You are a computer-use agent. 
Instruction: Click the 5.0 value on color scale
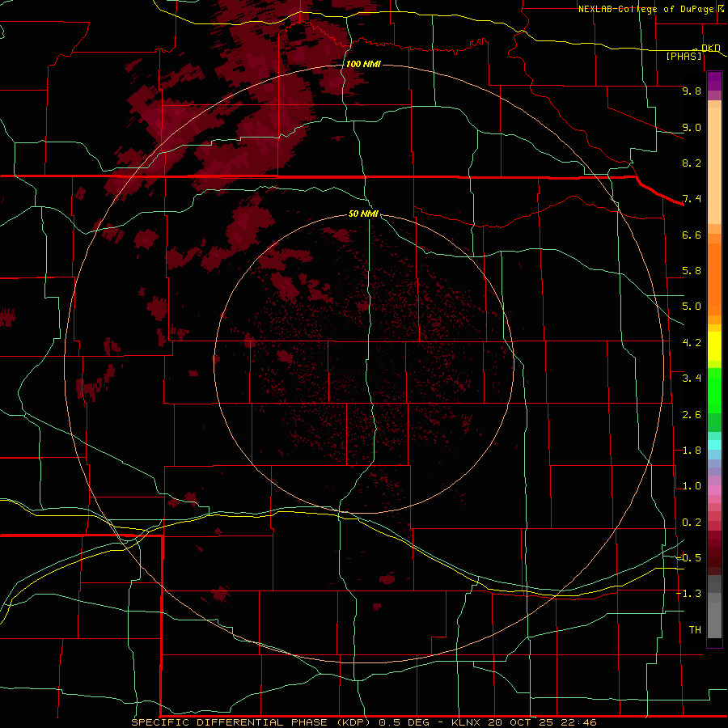[692, 307]
